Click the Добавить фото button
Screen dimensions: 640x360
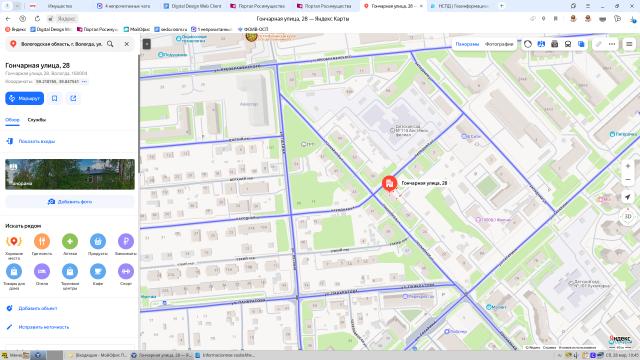[70, 202]
